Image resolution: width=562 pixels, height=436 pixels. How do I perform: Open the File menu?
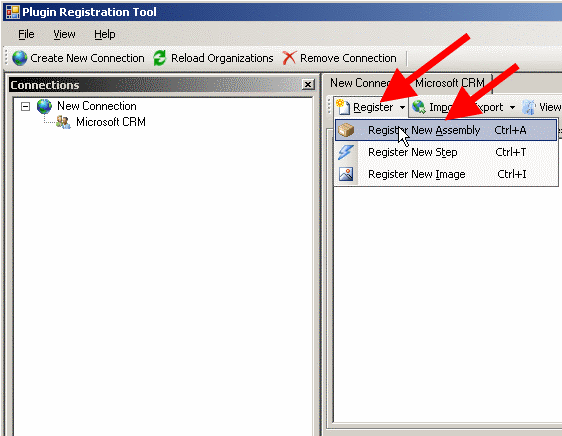point(26,34)
